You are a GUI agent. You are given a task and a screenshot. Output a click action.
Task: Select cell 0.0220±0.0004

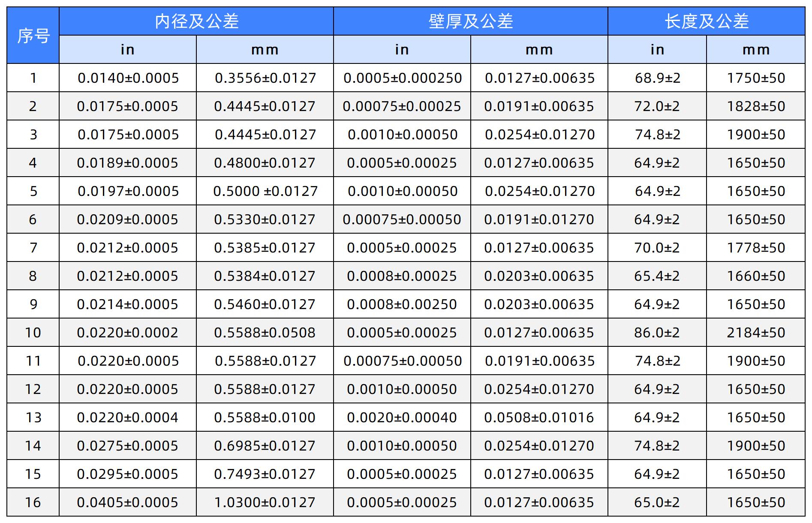pos(128,417)
